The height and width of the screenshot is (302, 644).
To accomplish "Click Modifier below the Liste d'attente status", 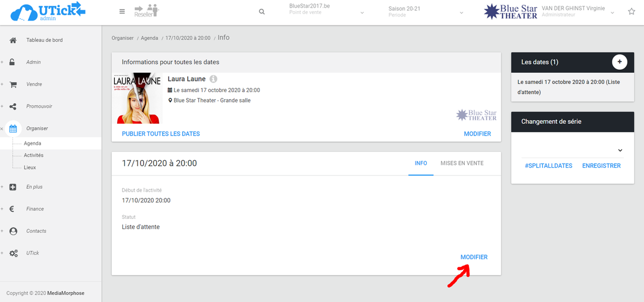I will click(474, 257).
